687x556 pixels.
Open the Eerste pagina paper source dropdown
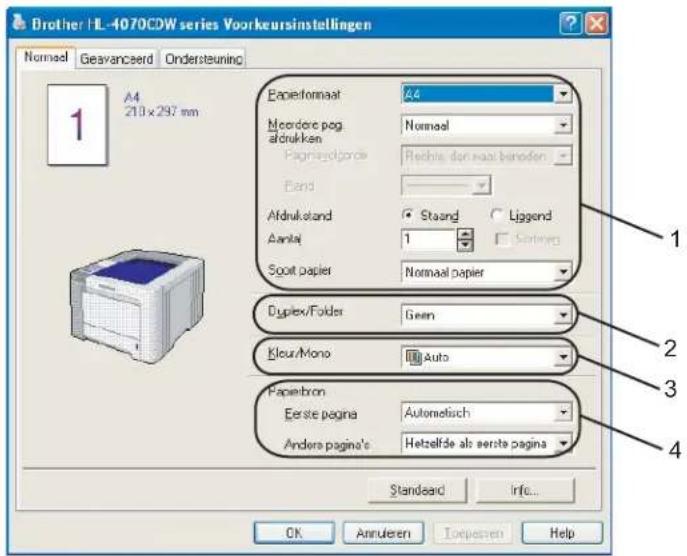point(486,412)
